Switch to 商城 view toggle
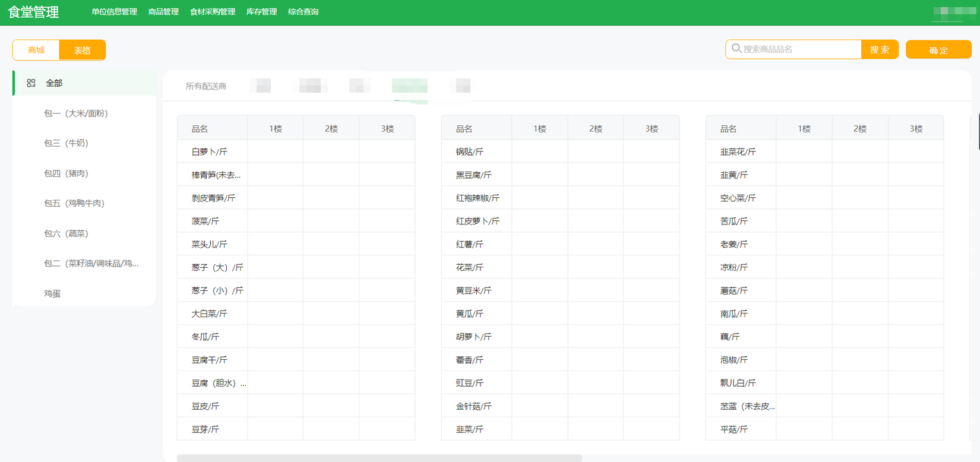 point(36,50)
